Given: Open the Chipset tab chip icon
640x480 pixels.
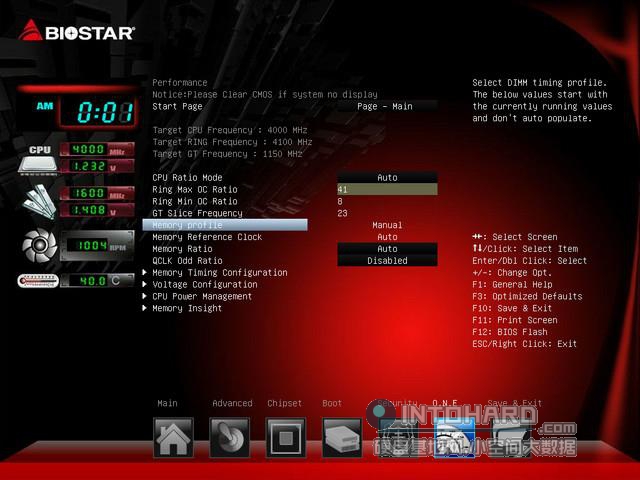Looking at the screenshot, I should coord(286,438).
